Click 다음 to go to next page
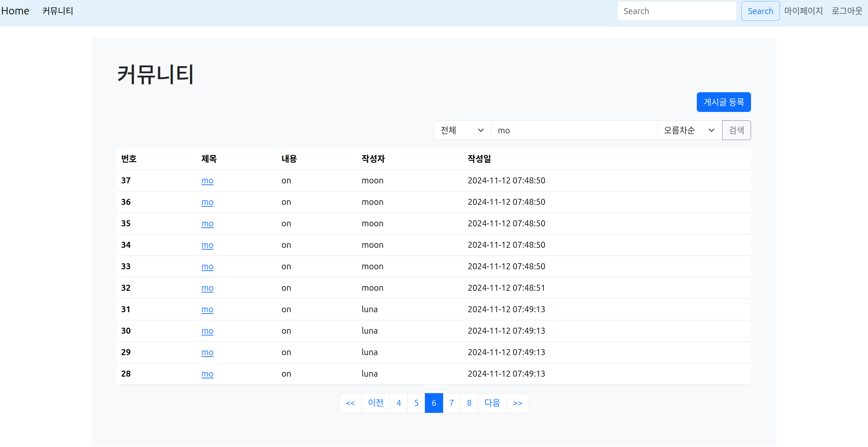868x447 pixels. [x=492, y=403]
